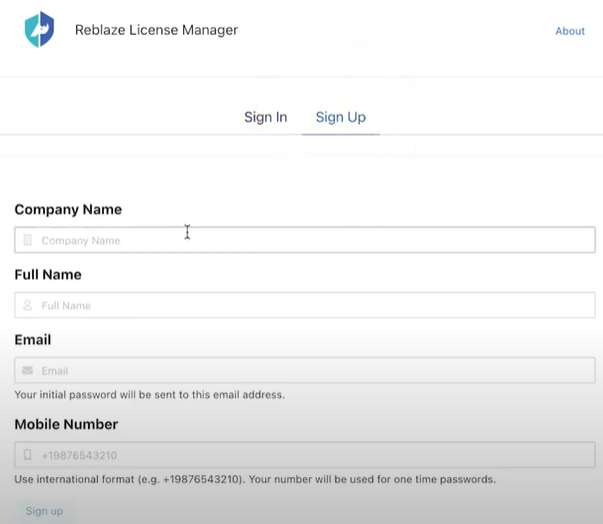Click the international format hint text
The height and width of the screenshot is (524, 603).
point(255,480)
